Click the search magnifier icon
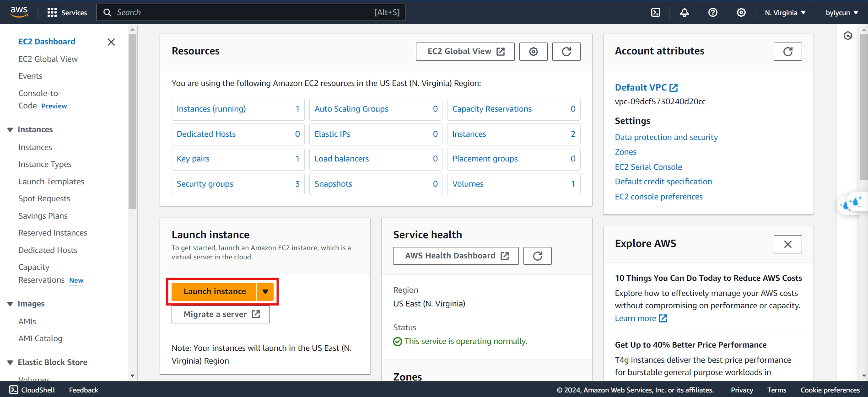This screenshot has height=397, width=868. coord(107,12)
